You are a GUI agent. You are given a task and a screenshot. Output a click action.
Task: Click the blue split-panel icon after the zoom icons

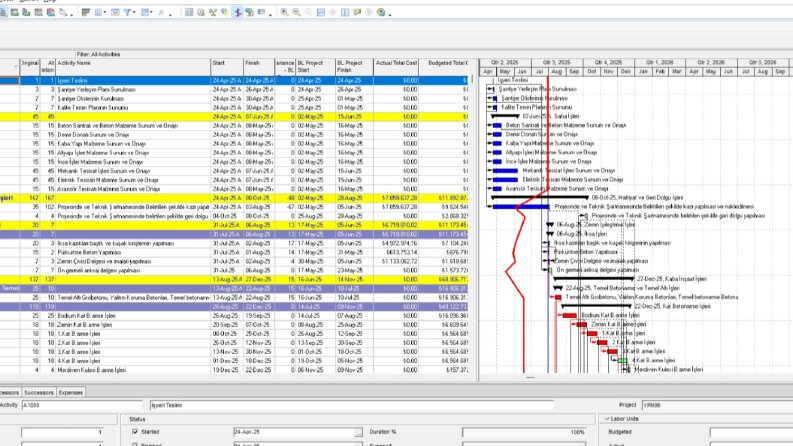[x=321, y=12]
